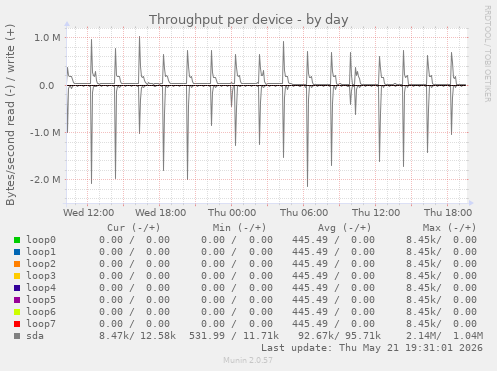Screen dimensions: 497x371
Task: Click the loop5 purple legend swatch
Action: tap(17, 300)
